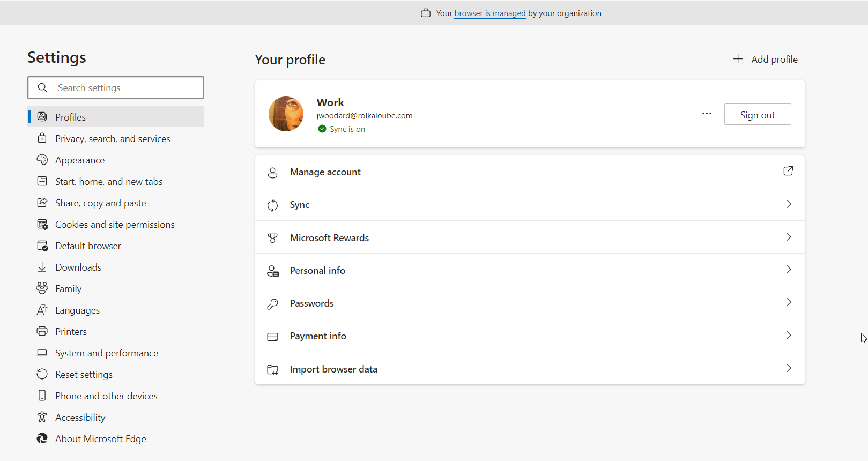868x461 pixels.
Task: Open Manage account external link icon
Action: pyautogui.click(x=788, y=171)
